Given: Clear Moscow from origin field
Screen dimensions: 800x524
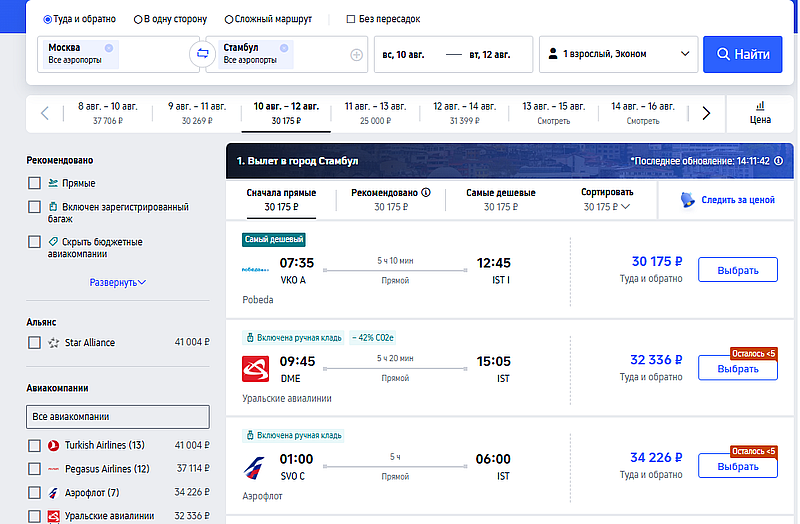Looking at the screenshot, I should coord(108,47).
